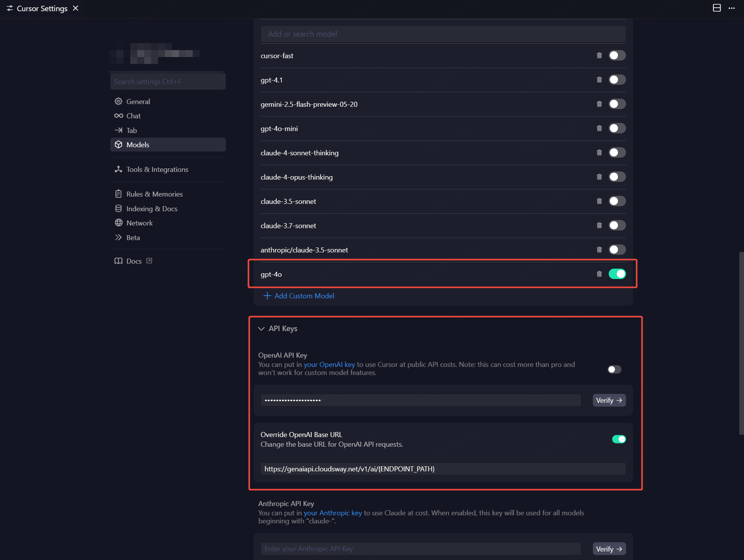The image size is (744, 560).
Task: Open the split editor layout icon
Action: [717, 8]
